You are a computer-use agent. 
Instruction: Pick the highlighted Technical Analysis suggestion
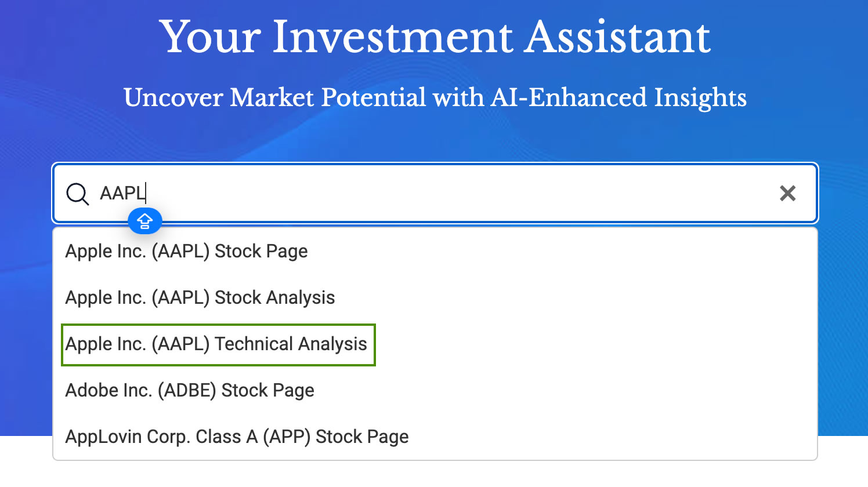pyautogui.click(x=216, y=344)
